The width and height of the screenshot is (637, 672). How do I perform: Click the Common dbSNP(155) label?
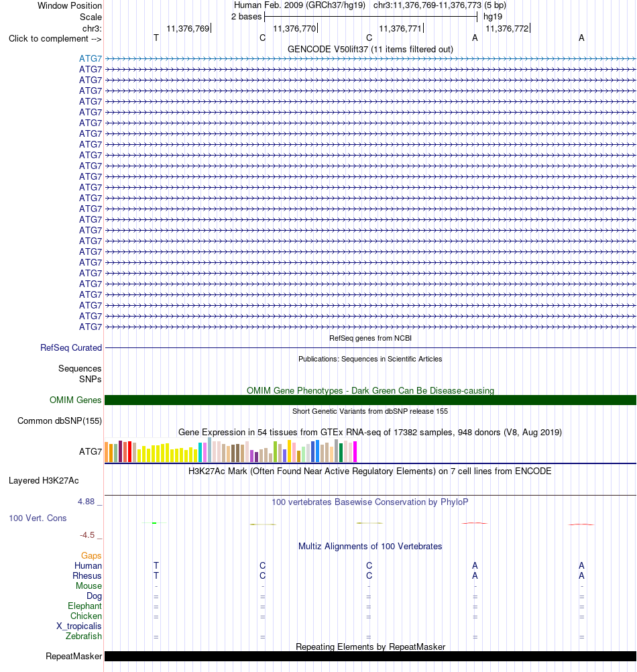pyautogui.click(x=60, y=421)
